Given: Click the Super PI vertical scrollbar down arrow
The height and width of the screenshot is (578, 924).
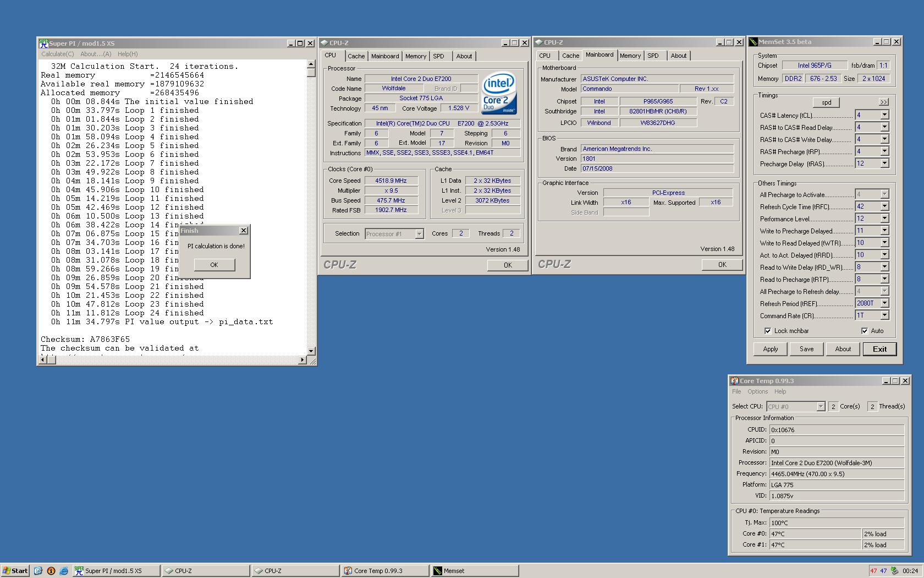Looking at the screenshot, I should (311, 351).
